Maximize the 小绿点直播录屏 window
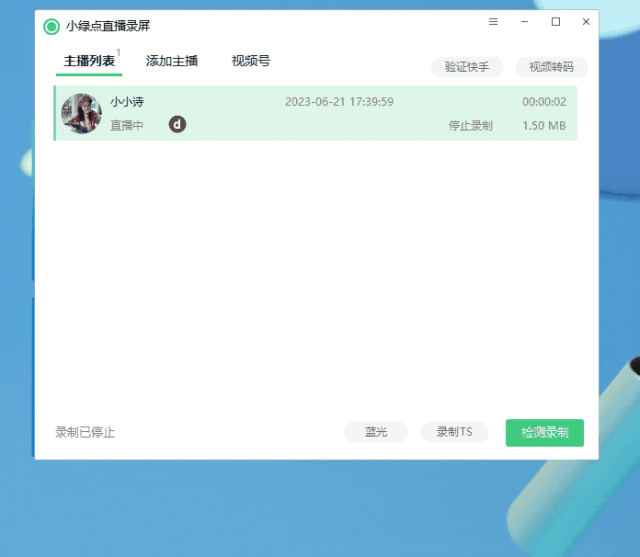Image resolution: width=640 pixels, height=557 pixels. pos(556,22)
